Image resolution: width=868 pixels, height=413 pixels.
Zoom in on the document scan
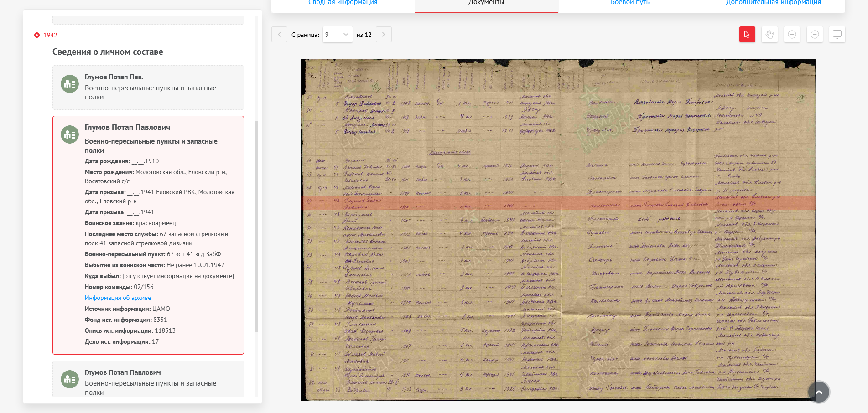(792, 35)
